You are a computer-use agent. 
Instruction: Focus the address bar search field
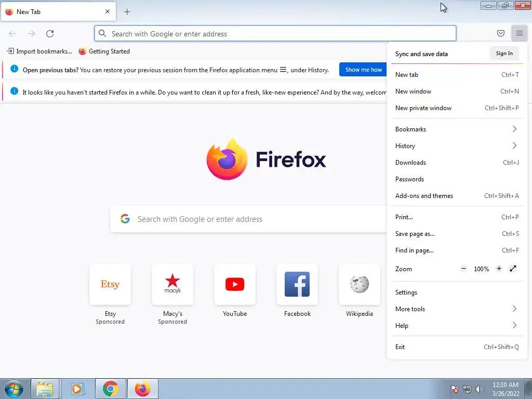click(275, 34)
